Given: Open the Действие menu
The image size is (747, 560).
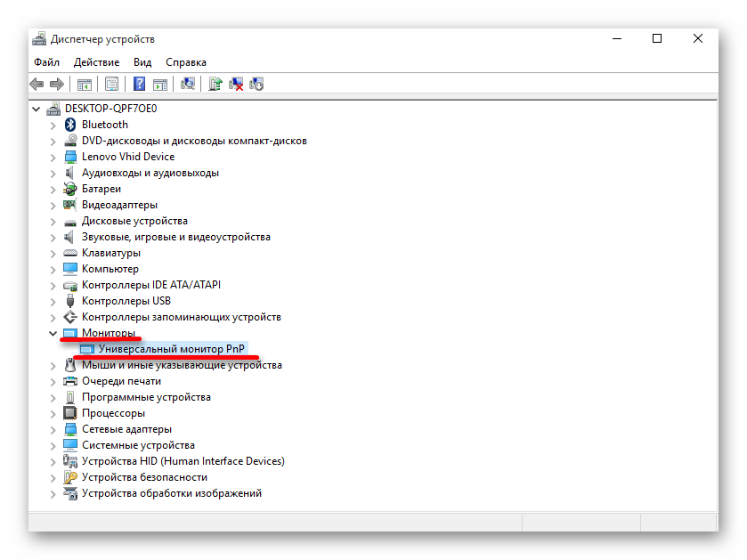Looking at the screenshot, I should tap(96, 62).
